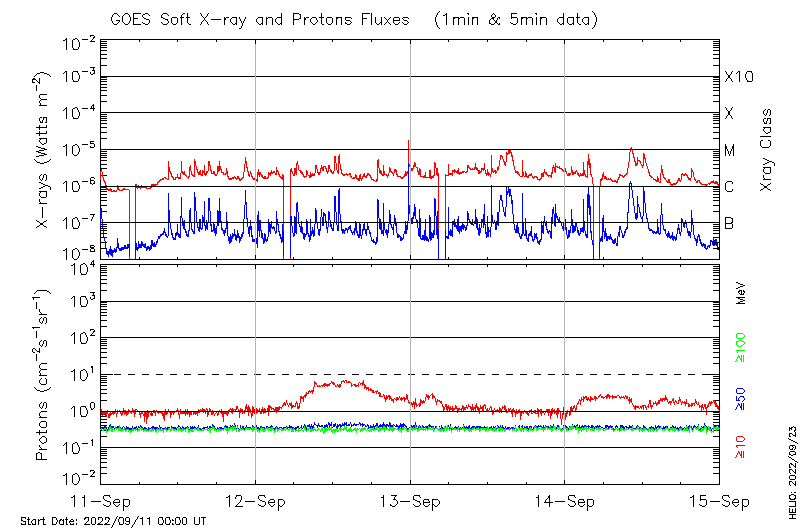
Task: Click the C X-ray class label
Action: pyautogui.click(x=729, y=187)
